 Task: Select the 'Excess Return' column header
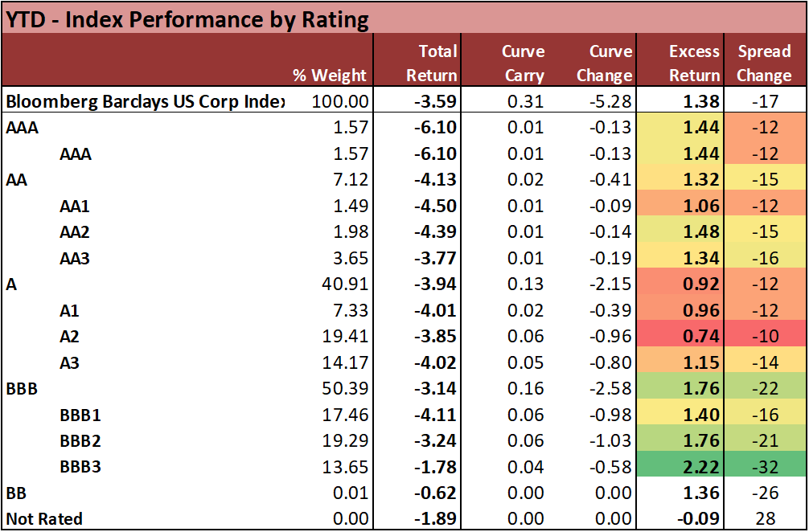(694, 63)
